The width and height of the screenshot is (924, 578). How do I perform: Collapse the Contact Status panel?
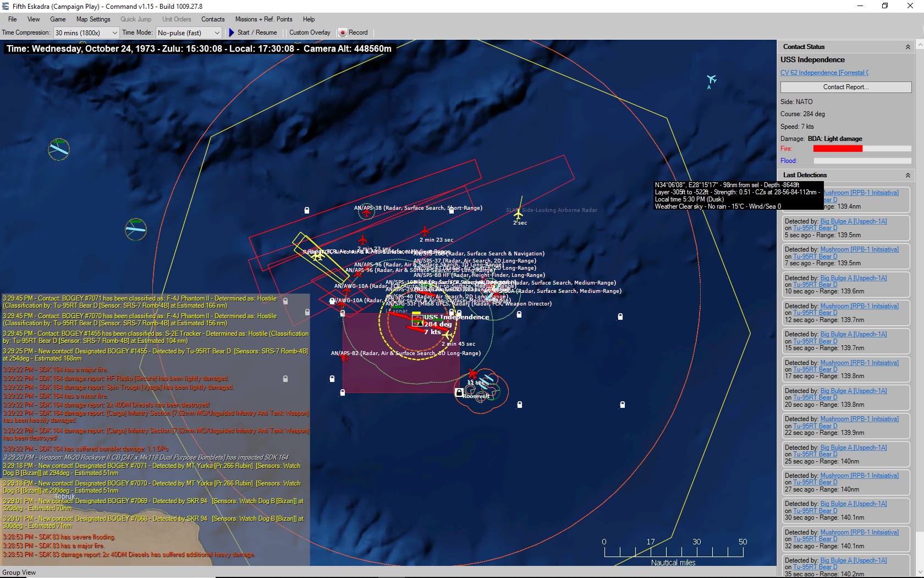(908, 47)
